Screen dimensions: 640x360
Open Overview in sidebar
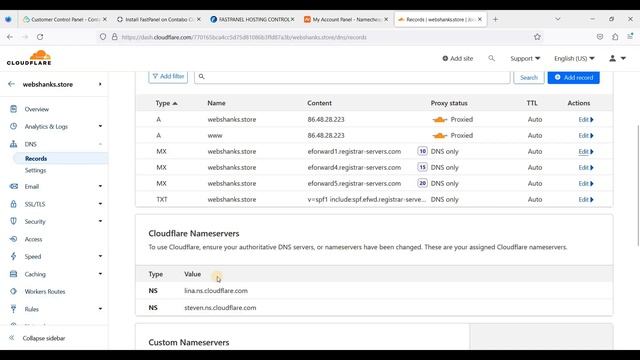coord(36,109)
